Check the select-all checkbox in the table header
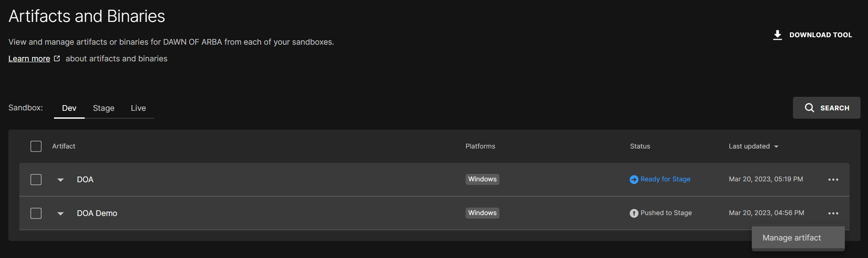This screenshot has width=868, height=258. point(36,146)
